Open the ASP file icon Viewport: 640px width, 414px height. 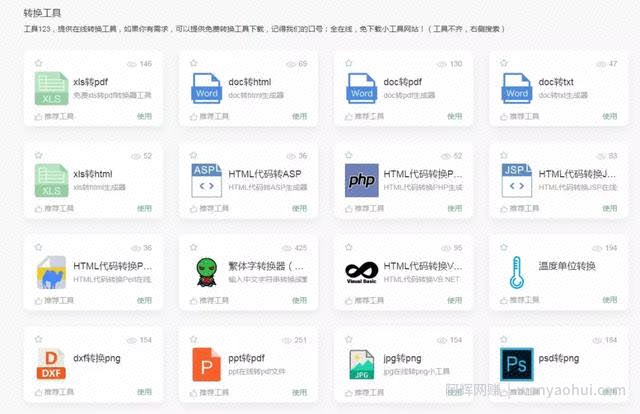point(207,180)
